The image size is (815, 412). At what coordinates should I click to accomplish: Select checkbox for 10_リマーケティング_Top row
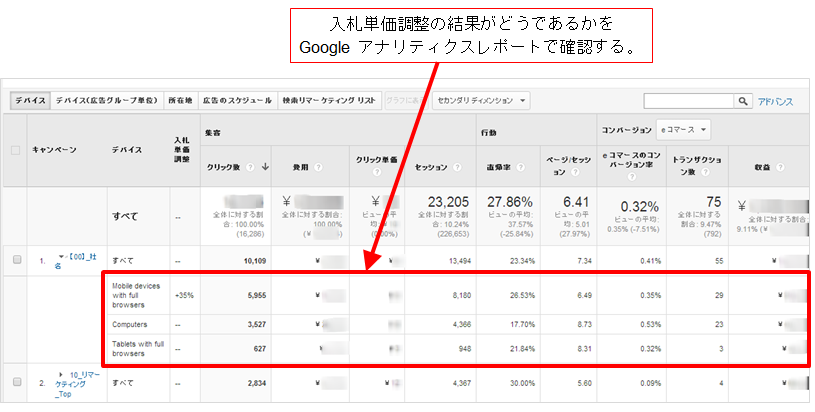[x=15, y=381]
